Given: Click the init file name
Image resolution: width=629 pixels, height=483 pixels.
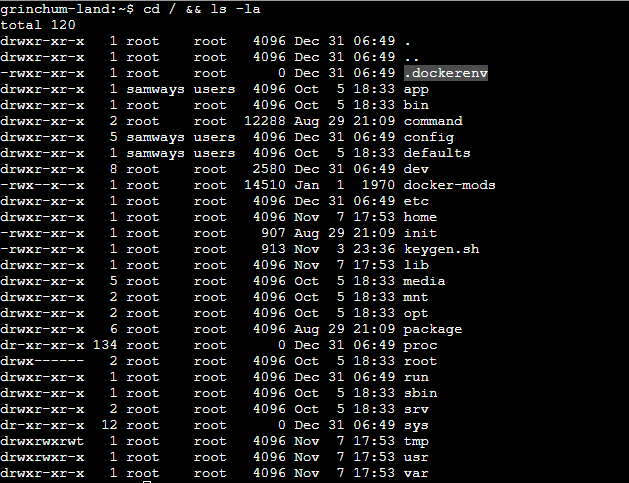Looking at the screenshot, I should [420, 233].
